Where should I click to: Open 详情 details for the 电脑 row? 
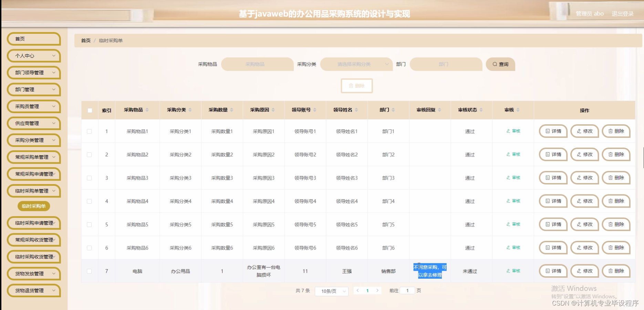click(552, 271)
